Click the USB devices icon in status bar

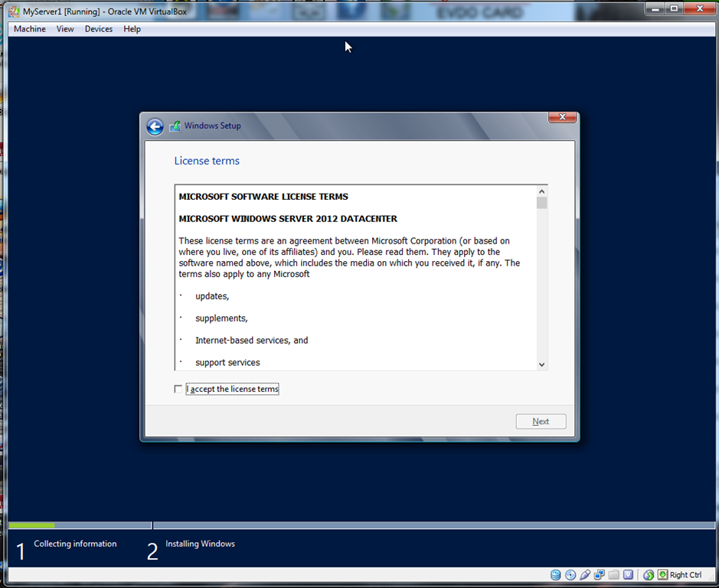[585, 574]
